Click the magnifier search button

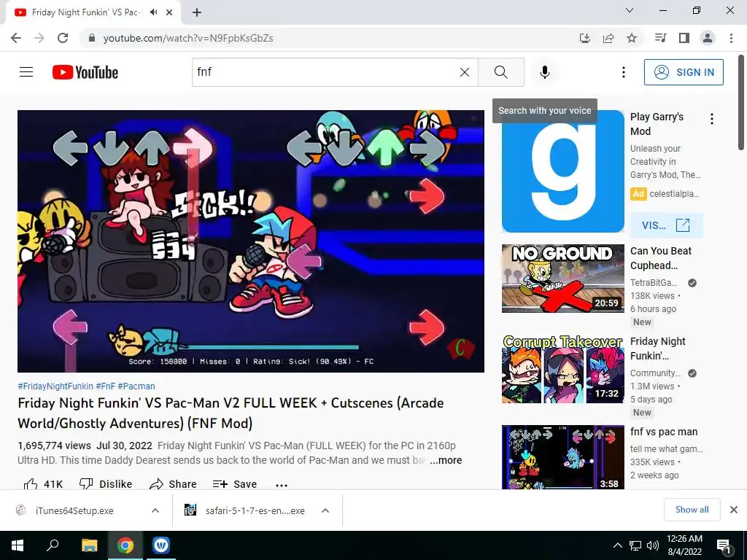tap(500, 72)
